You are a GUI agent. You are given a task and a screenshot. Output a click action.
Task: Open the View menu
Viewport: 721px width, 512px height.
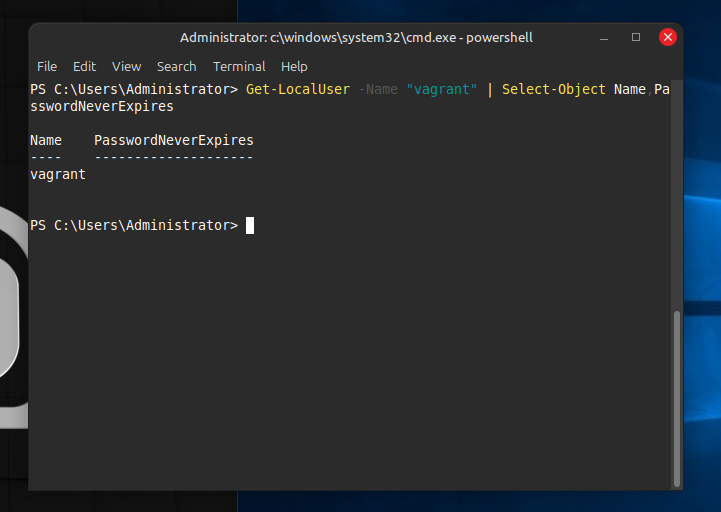(126, 66)
